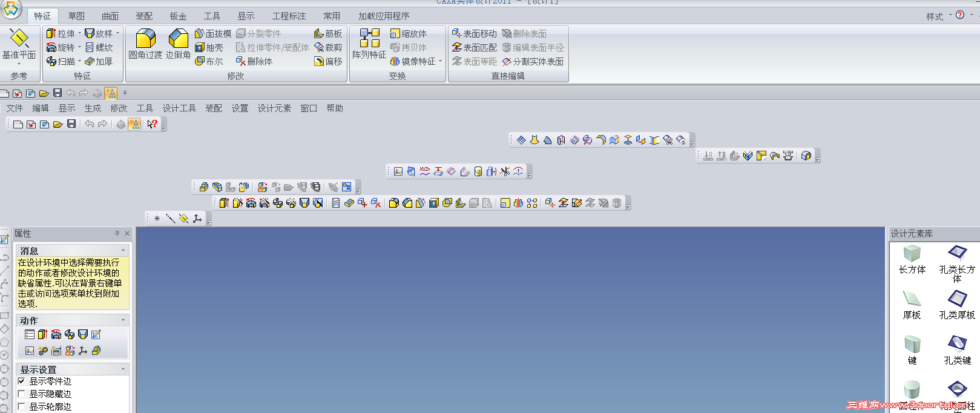Screen dimensions: 980x413
Task: Select the 面拔模 draft tool
Action: tap(213, 33)
